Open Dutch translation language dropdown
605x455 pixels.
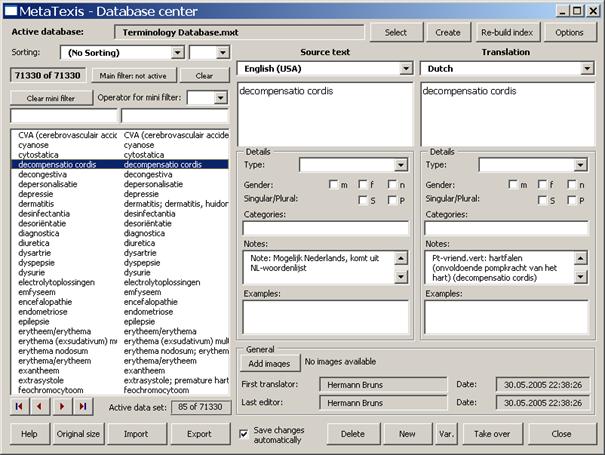coord(587,69)
